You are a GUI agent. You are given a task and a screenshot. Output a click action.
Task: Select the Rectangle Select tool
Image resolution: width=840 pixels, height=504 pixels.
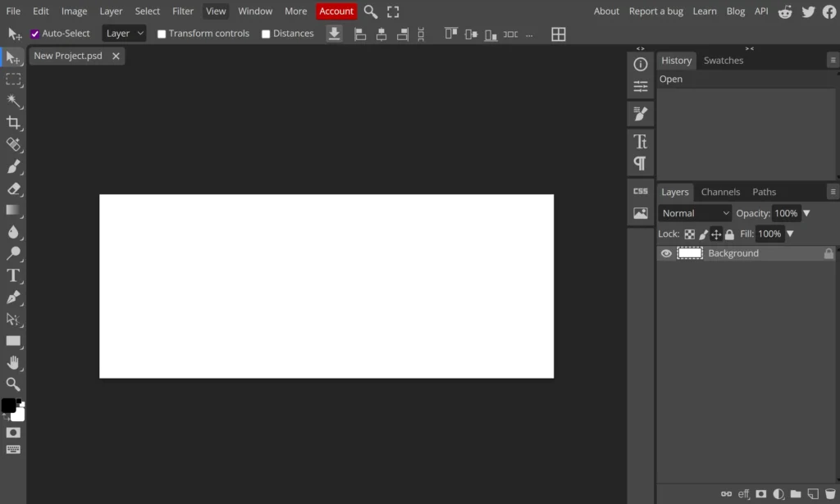pyautogui.click(x=13, y=79)
